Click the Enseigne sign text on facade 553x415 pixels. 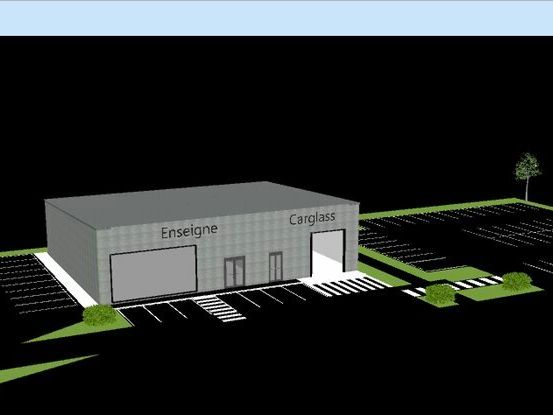click(x=189, y=232)
